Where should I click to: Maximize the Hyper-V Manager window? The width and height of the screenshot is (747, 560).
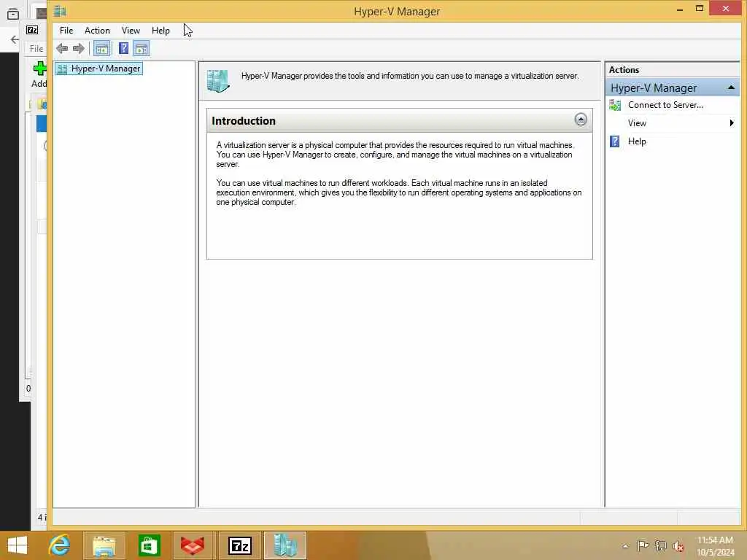point(700,9)
